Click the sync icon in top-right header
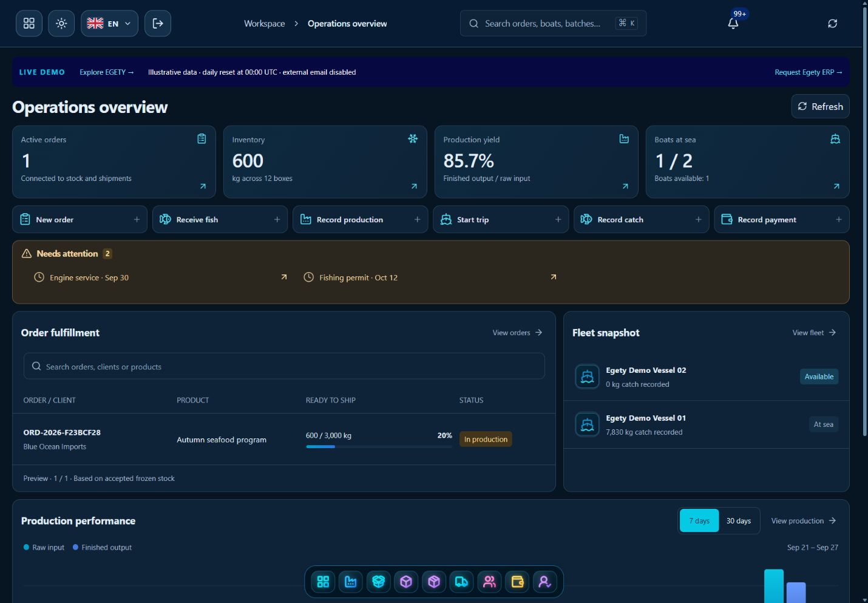This screenshot has width=868, height=603. [833, 24]
